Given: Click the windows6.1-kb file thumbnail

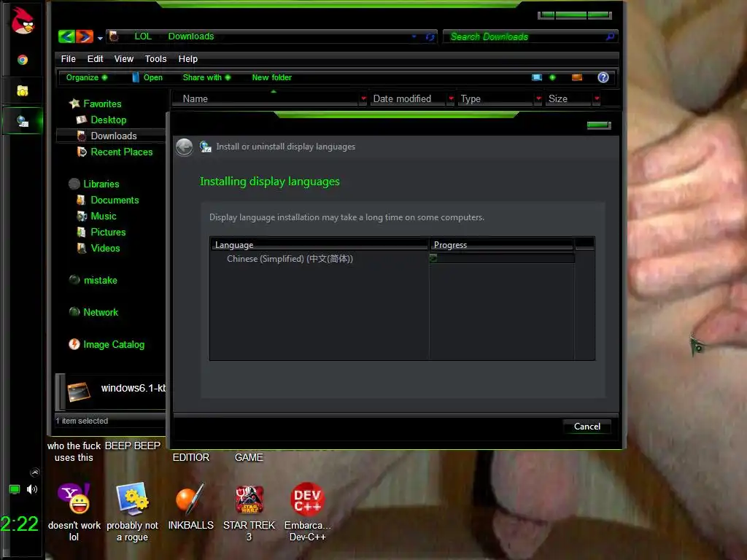Looking at the screenshot, I should pos(78,392).
